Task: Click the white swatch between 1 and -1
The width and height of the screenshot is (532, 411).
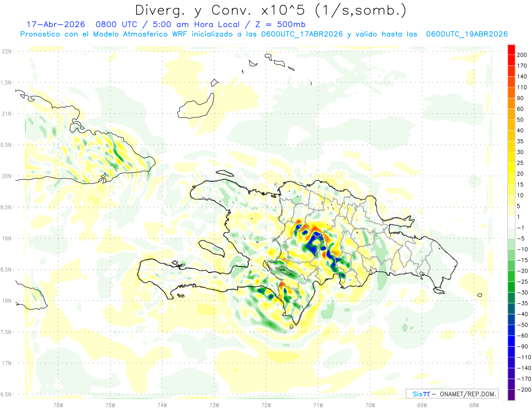Action: (511, 222)
